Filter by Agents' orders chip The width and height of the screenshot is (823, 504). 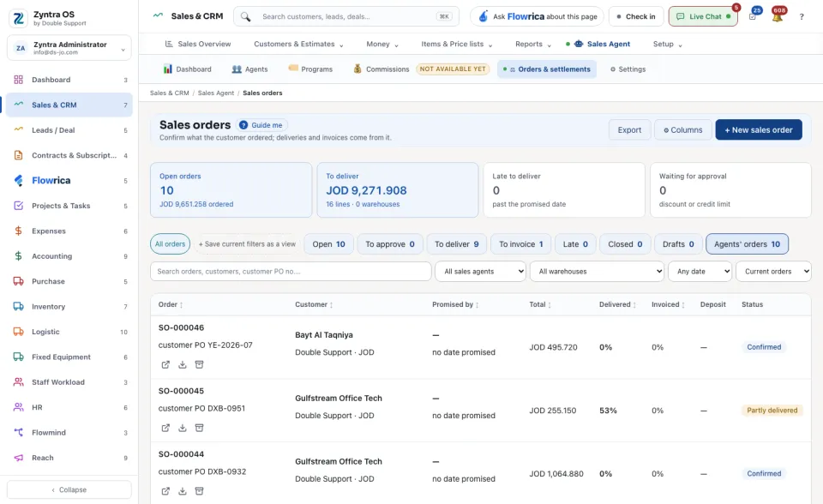click(747, 244)
